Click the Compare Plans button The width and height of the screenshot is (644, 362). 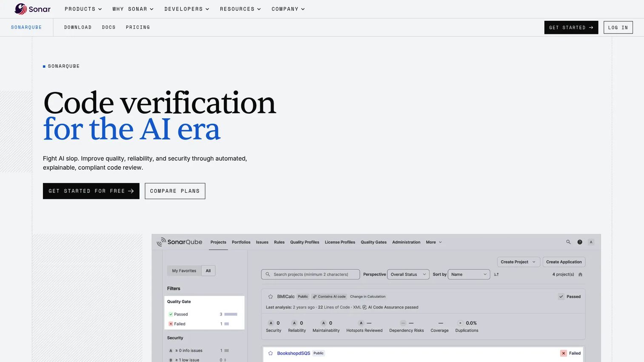pos(175,191)
